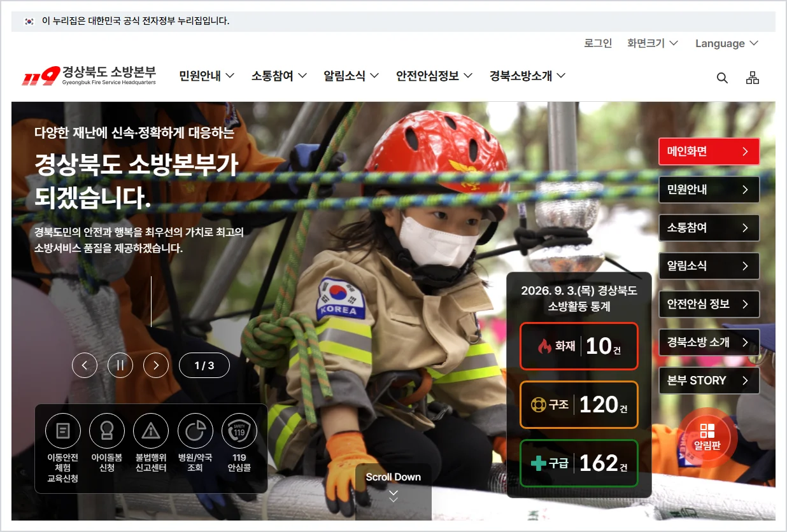
Task: Open 119 안심콜 shield icon
Action: pyautogui.click(x=239, y=443)
